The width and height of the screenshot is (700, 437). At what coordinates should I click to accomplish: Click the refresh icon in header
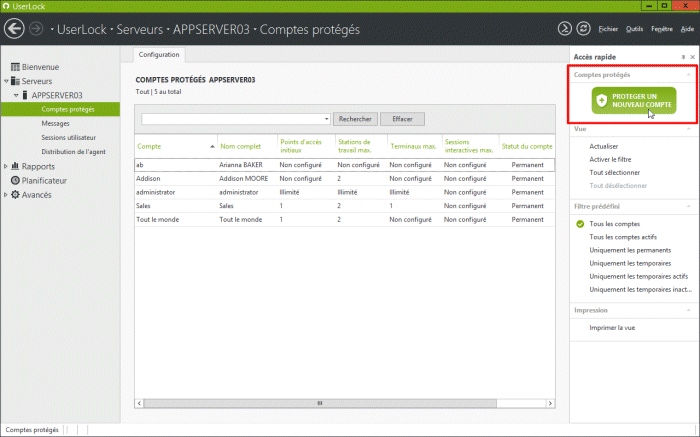(x=583, y=29)
